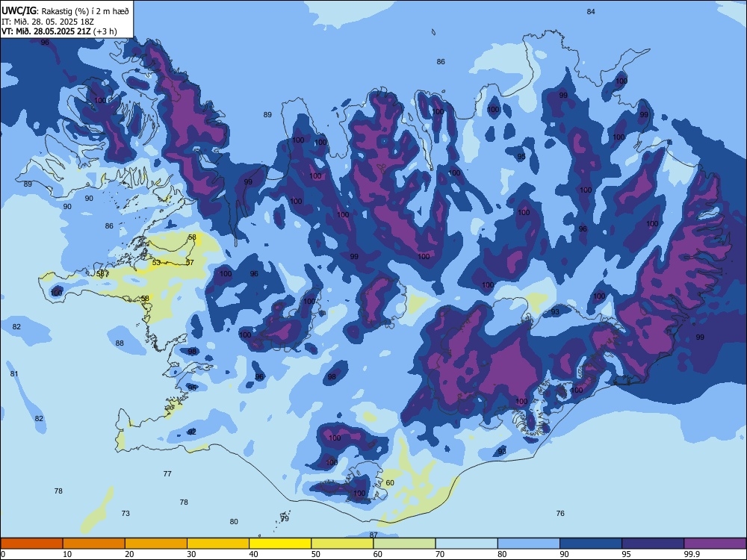747x560 pixels.
Task: Click the map value '92' on the southwest peninsula
Action: pyautogui.click(x=192, y=432)
